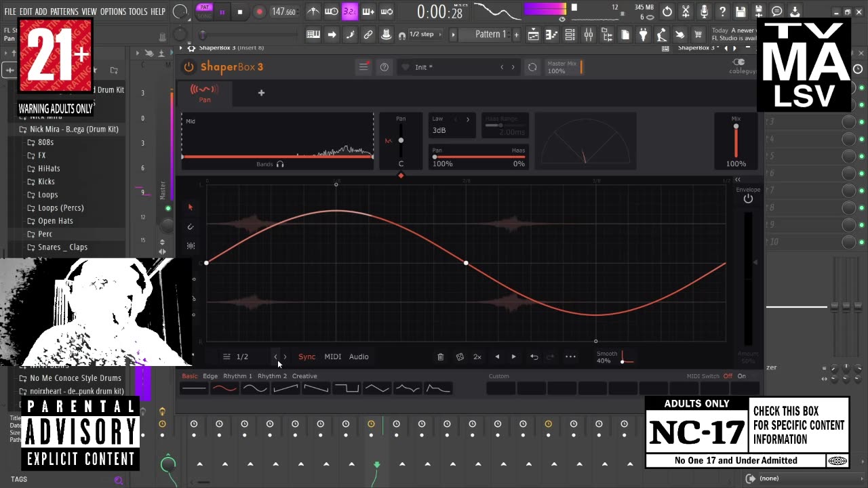Image resolution: width=868 pixels, height=488 pixels.
Task: Randomize the wave with dice icon
Action: point(460,357)
